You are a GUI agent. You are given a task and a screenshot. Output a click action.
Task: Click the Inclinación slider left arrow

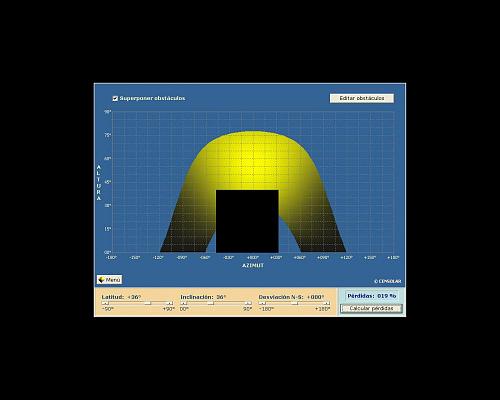184,303
